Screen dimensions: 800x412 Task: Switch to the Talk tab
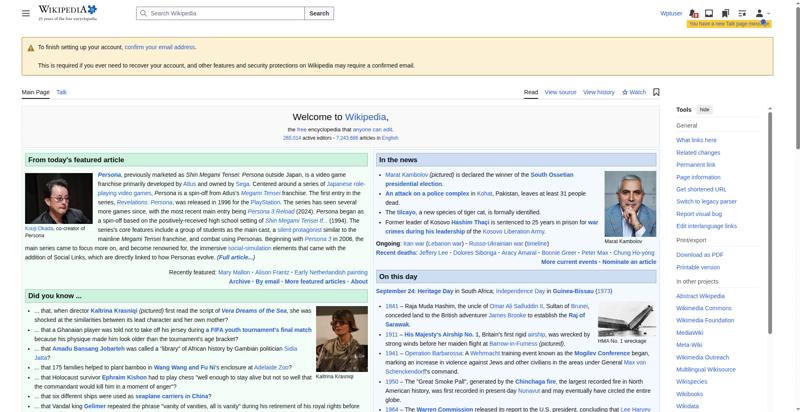(x=61, y=92)
